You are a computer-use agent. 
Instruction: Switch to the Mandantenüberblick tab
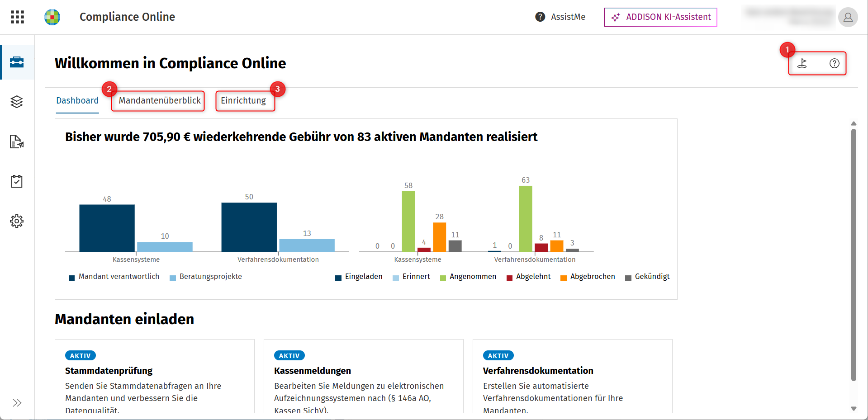(160, 101)
